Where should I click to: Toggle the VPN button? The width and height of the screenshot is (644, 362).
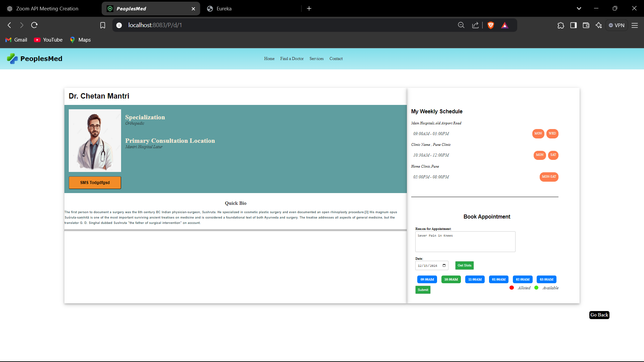click(616, 25)
